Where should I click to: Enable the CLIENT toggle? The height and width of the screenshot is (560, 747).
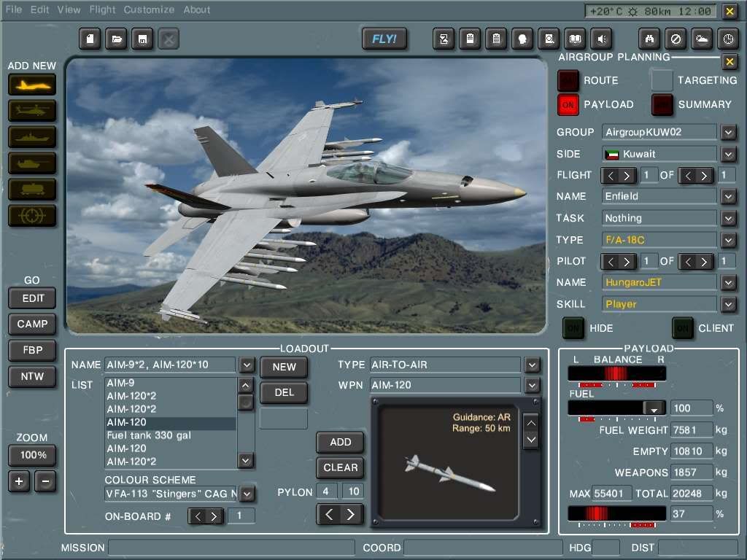pyautogui.click(x=684, y=328)
